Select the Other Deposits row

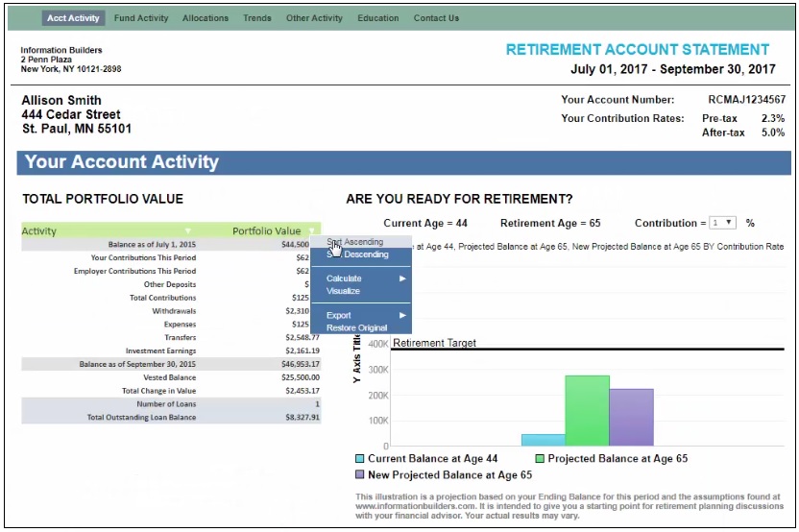[171, 284]
